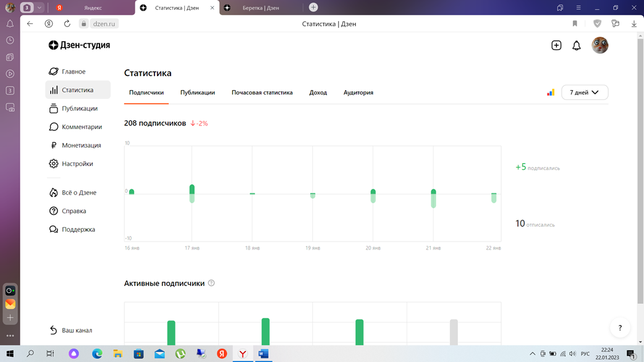
Task: Open the Доход tab
Action: (x=318, y=92)
